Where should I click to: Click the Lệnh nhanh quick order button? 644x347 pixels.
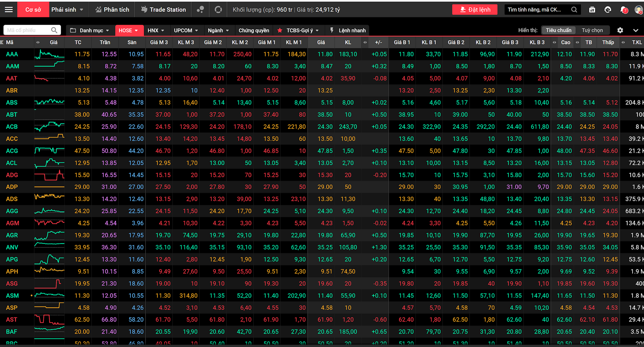click(347, 30)
